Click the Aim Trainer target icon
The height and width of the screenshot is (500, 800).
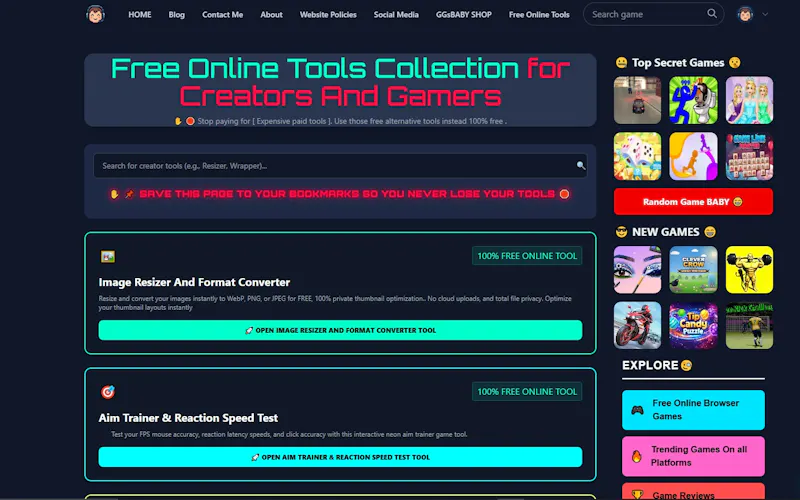click(108, 392)
